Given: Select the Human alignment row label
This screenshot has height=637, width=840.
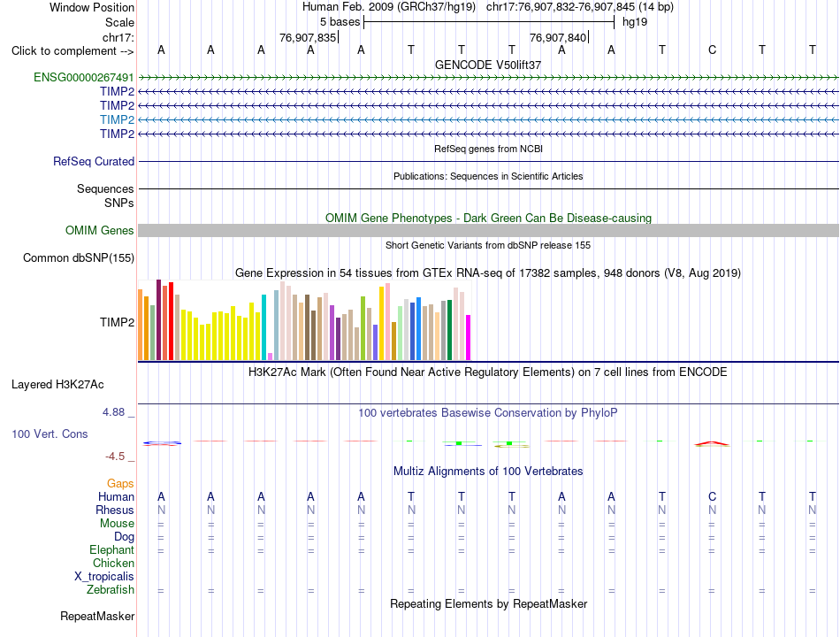Looking at the screenshot, I should [x=116, y=497].
